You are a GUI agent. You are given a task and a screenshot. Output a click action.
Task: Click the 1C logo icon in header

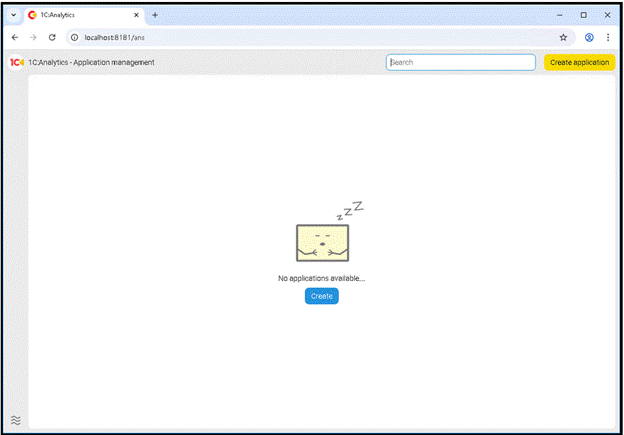16,62
